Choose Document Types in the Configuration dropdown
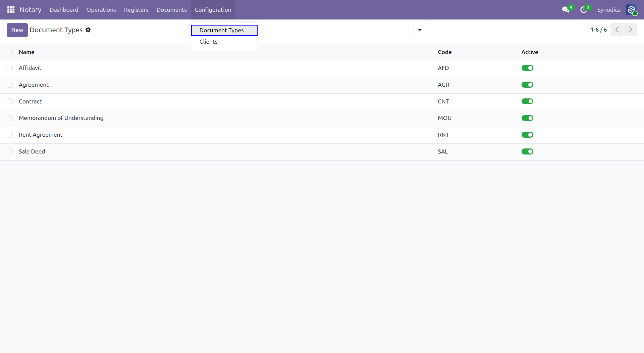Screen dimensions: 644x353 click(x=224, y=30)
